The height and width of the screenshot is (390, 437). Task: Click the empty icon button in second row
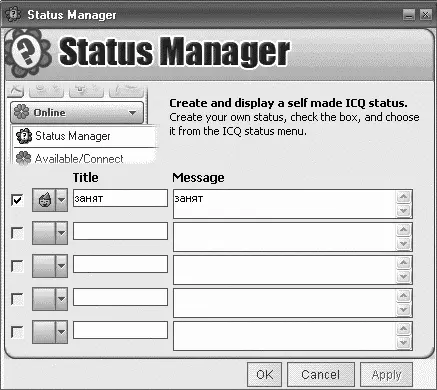(44, 233)
